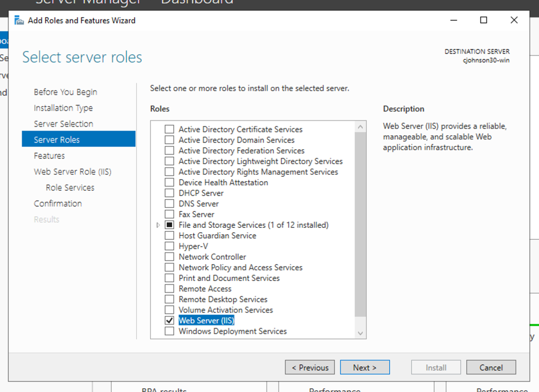The width and height of the screenshot is (539, 392).
Task: Select the Server Roles step
Action: [x=79, y=139]
